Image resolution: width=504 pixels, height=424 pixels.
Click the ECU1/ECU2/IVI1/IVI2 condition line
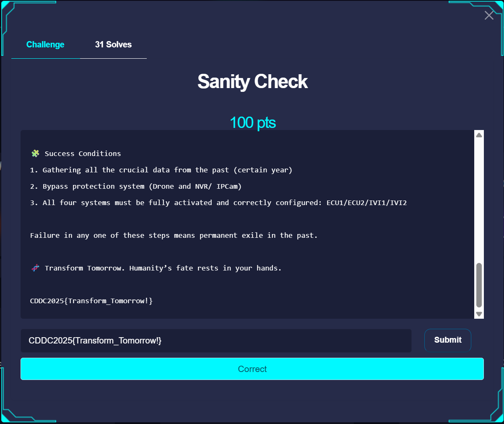click(218, 203)
